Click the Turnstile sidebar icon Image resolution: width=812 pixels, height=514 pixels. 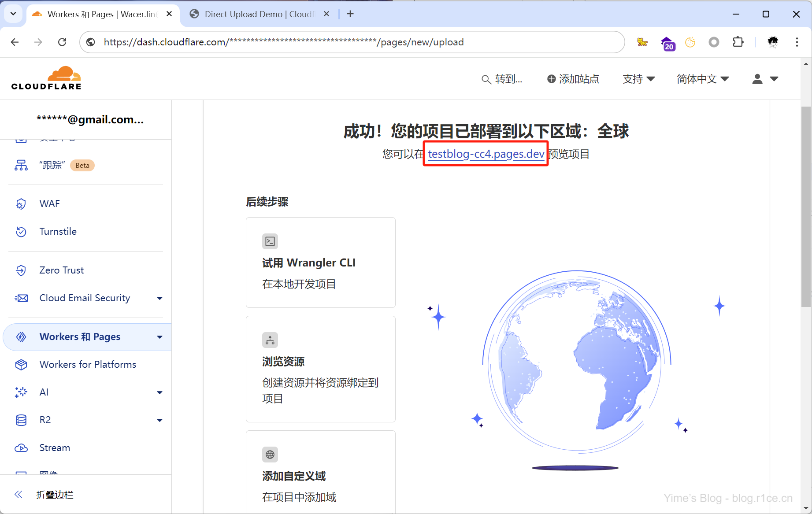pyautogui.click(x=21, y=232)
